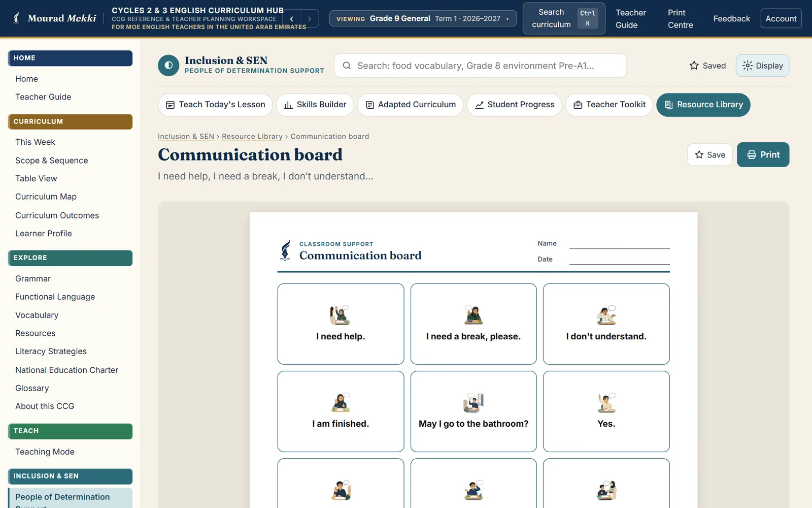This screenshot has height=508, width=812.
Task: Click the Resource Library breadcrumb link
Action: (252, 136)
